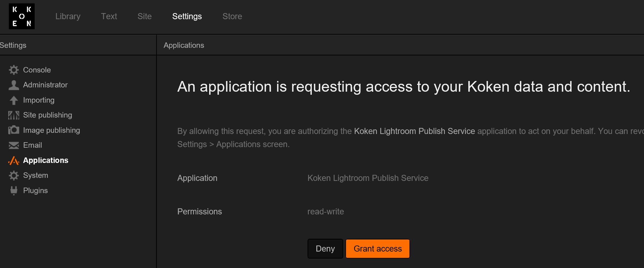The width and height of the screenshot is (644, 268).
Task: Click the System gear icon
Action: tap(14, 175)
